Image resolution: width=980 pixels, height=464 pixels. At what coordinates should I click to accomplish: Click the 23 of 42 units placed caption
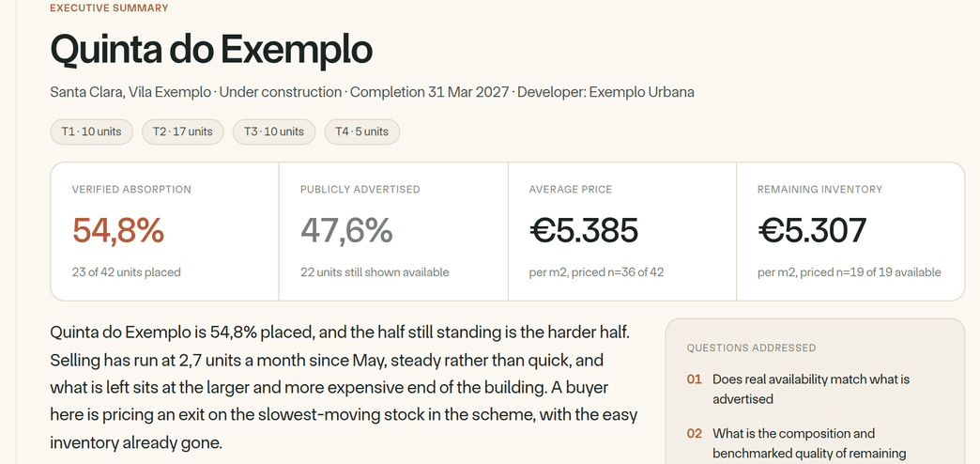coord(126,272)
